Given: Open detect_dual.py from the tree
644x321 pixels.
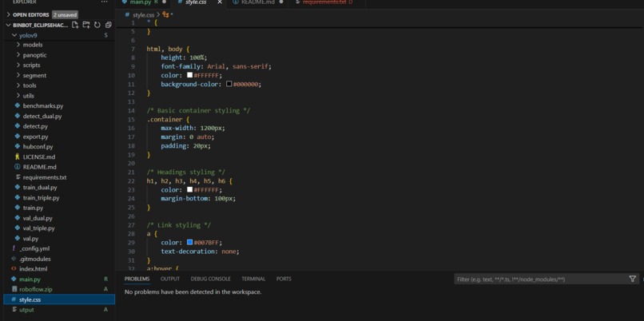Looking at the screenshot, I should point(42,116).
